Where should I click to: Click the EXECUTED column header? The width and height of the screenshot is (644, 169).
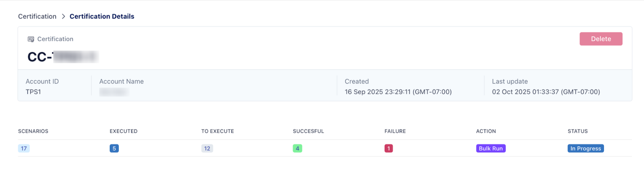(124, 131)
